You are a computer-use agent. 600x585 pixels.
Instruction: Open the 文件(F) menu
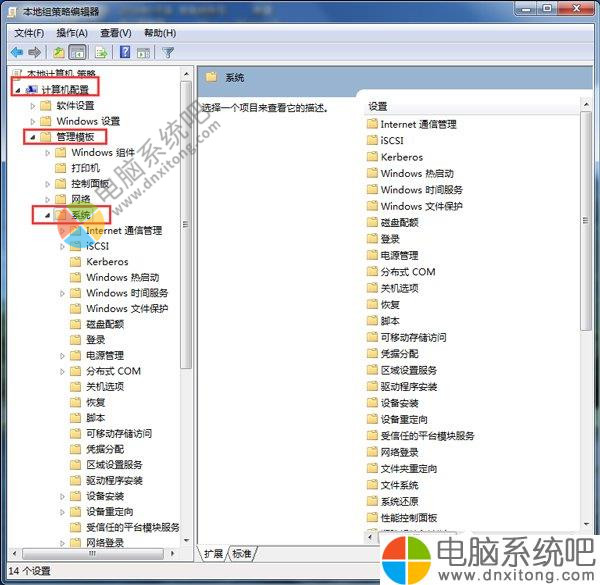point(30,32)
